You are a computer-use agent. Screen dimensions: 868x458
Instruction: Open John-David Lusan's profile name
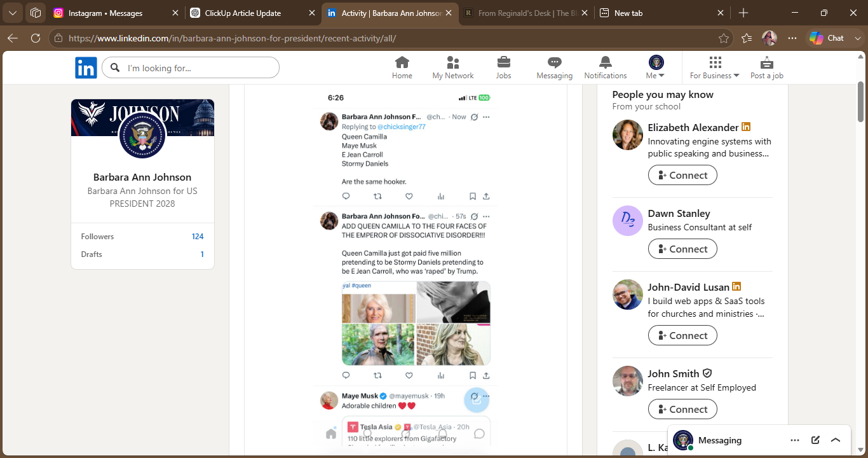(x=689, y=287)
